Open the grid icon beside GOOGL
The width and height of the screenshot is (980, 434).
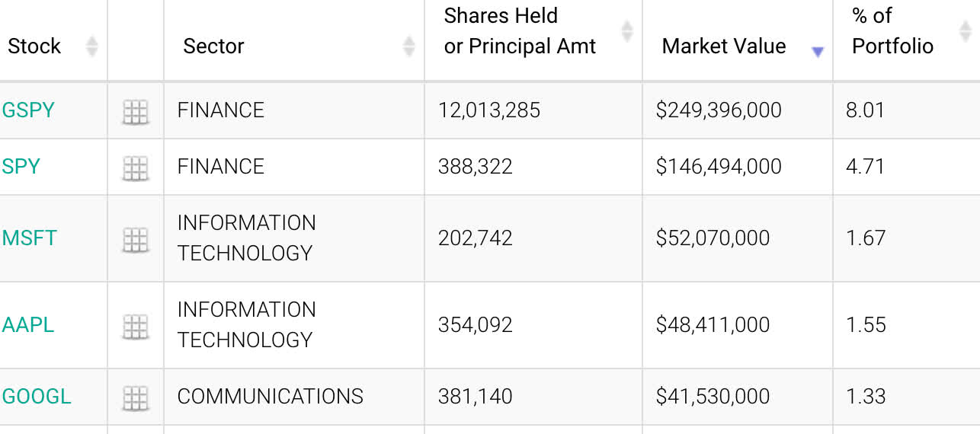point(135,398)
